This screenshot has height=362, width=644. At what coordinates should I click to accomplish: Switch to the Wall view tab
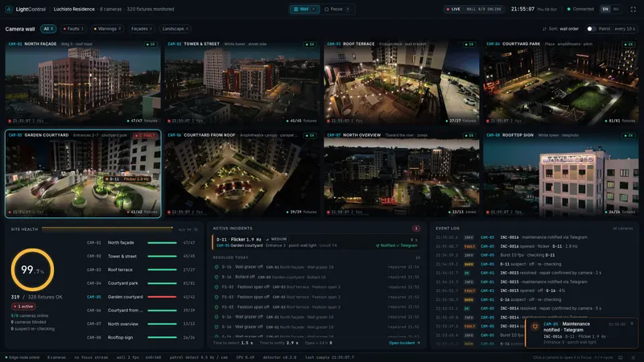[x=304, y=9]
